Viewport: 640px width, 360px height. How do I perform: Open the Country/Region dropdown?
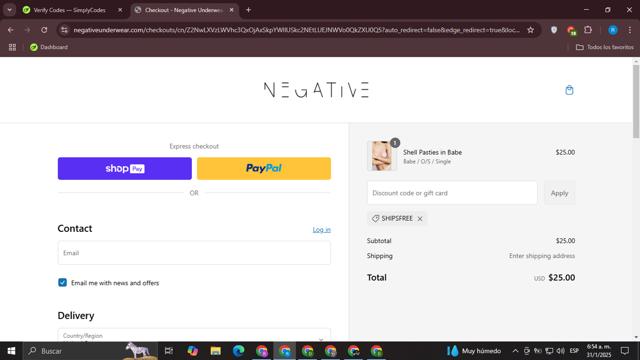[x=194, y=335]
